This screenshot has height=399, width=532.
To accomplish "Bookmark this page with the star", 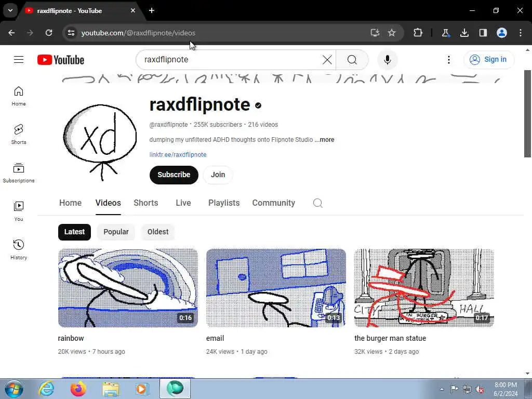I will click(x=392, y=33).
